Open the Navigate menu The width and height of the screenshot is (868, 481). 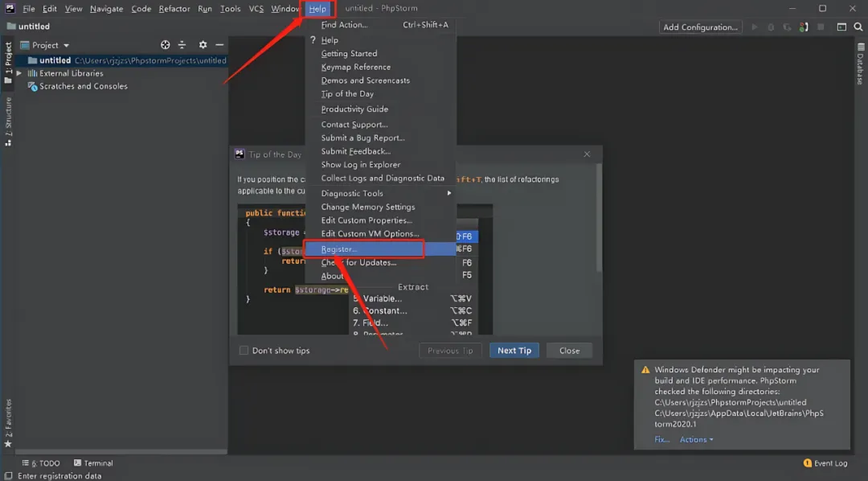click(106, 8)
